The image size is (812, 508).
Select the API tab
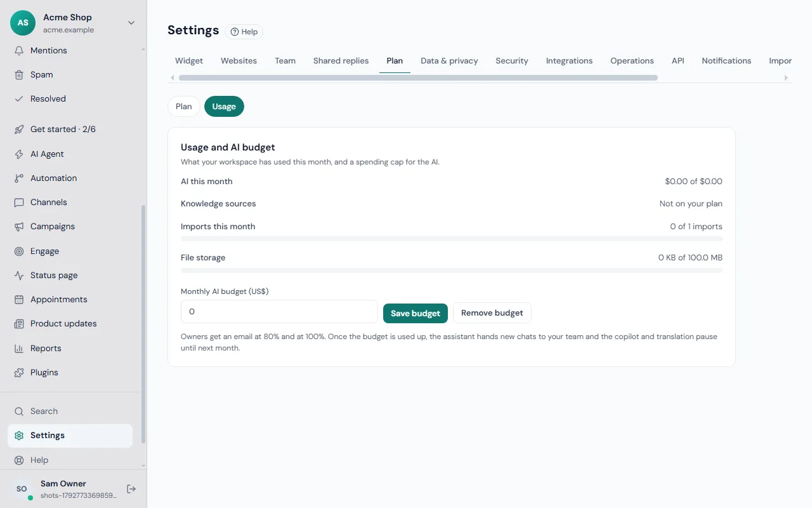(678, 61)
